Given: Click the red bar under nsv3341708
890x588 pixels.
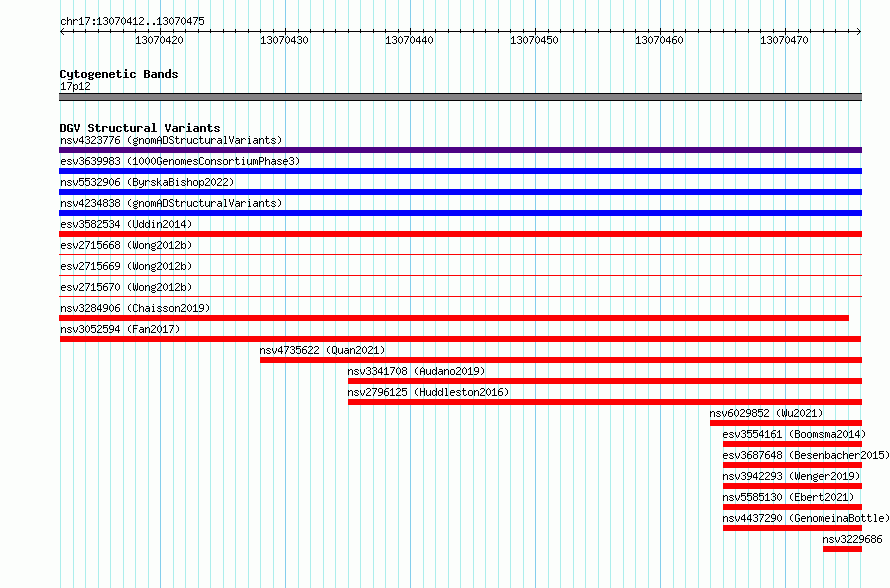Looking at the screenshot, I should (605, 381).
